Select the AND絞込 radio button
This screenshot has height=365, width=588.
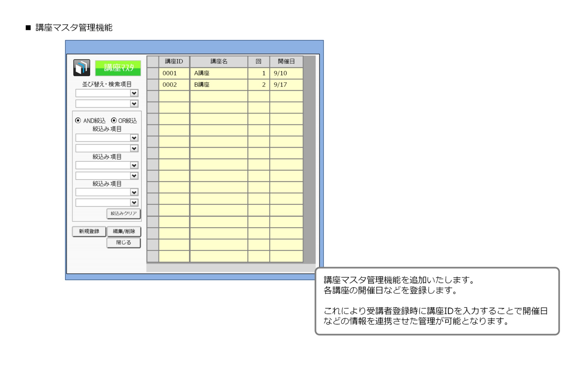(x=78, y=120)
